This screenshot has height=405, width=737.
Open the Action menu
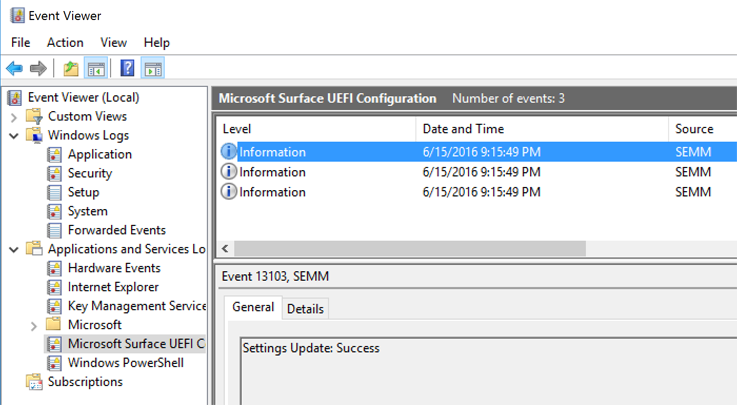[65, 43]
